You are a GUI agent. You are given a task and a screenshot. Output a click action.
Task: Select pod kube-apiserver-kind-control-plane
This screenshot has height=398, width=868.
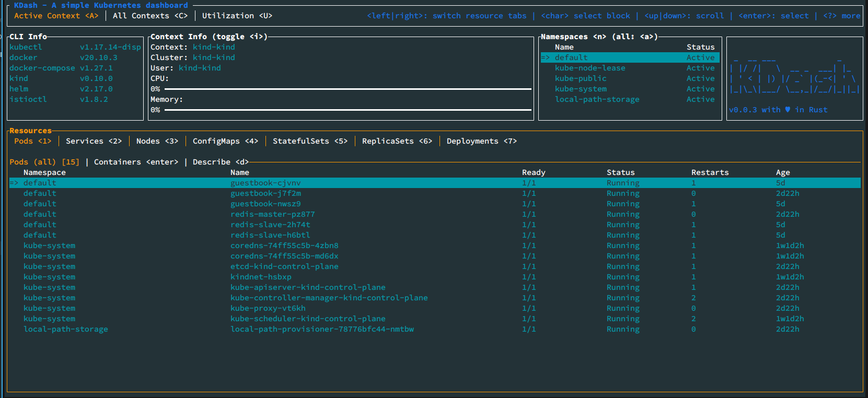(435, 287)
